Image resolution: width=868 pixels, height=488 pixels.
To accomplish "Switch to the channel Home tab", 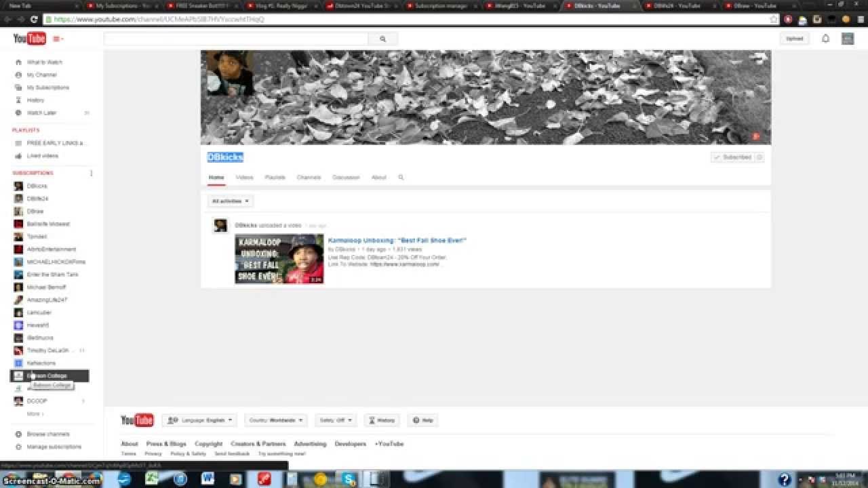I will click(x=216, y=178).
